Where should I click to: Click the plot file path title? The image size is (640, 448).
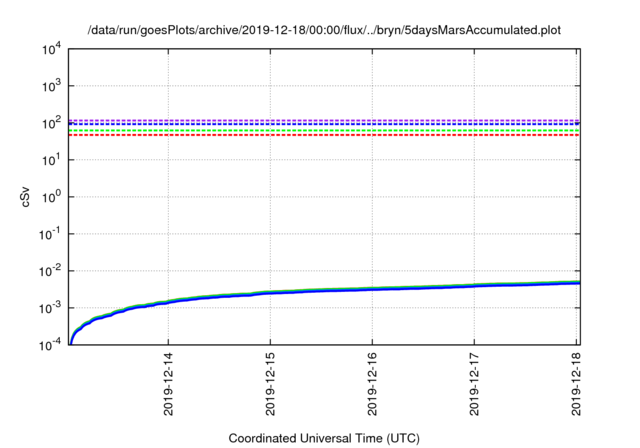(324, 30)
